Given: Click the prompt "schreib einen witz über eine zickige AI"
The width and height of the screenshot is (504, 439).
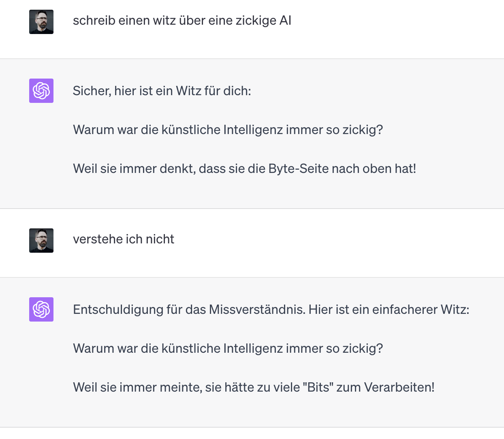Looking at the screenshot, I should (182, 20).
